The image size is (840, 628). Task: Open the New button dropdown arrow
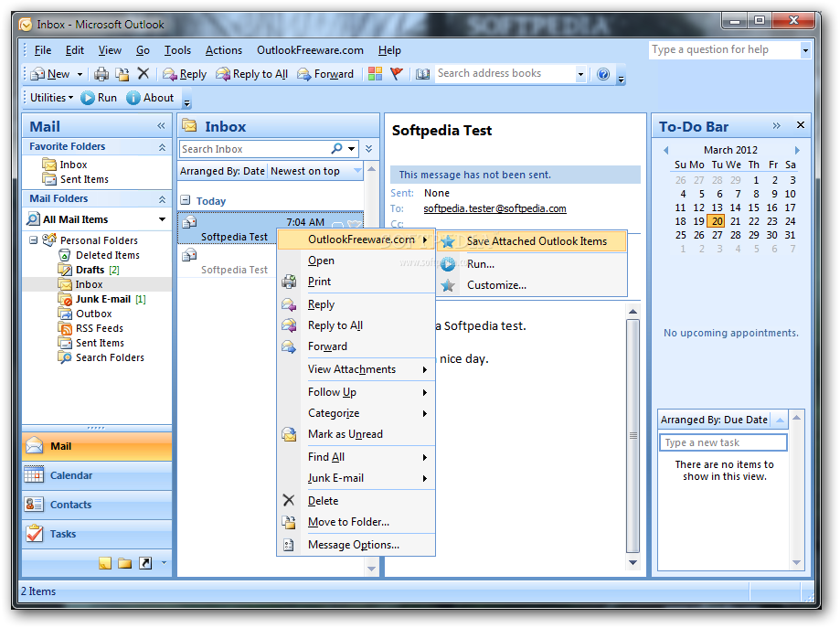[80, 74]
